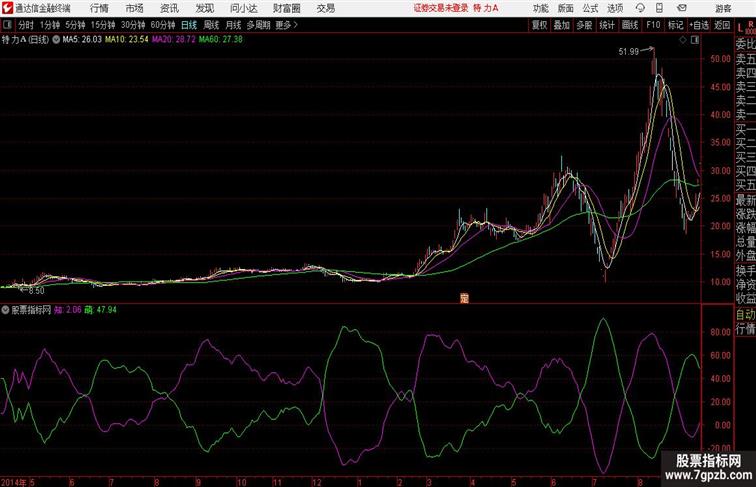Viewport: 756px width, 487px height.
Task: Expand indicator settings arrow beside 特力A(日线)
Action: point(56,40)
